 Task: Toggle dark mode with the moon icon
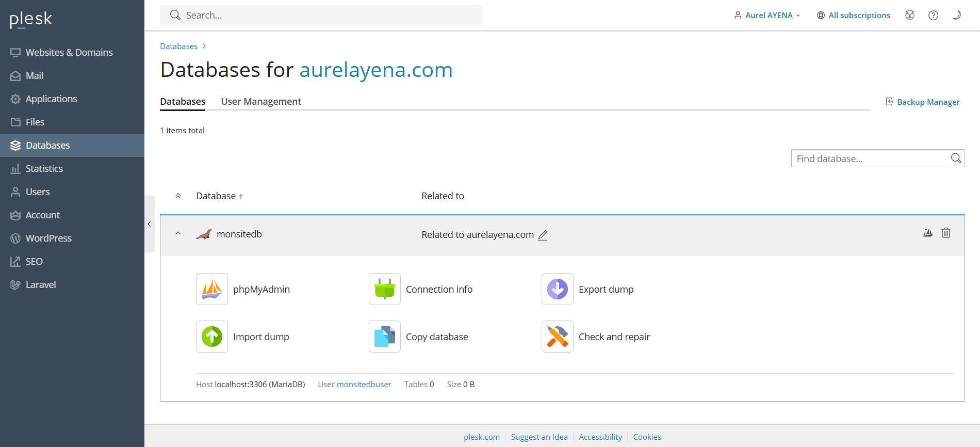(x=956, y=15)
